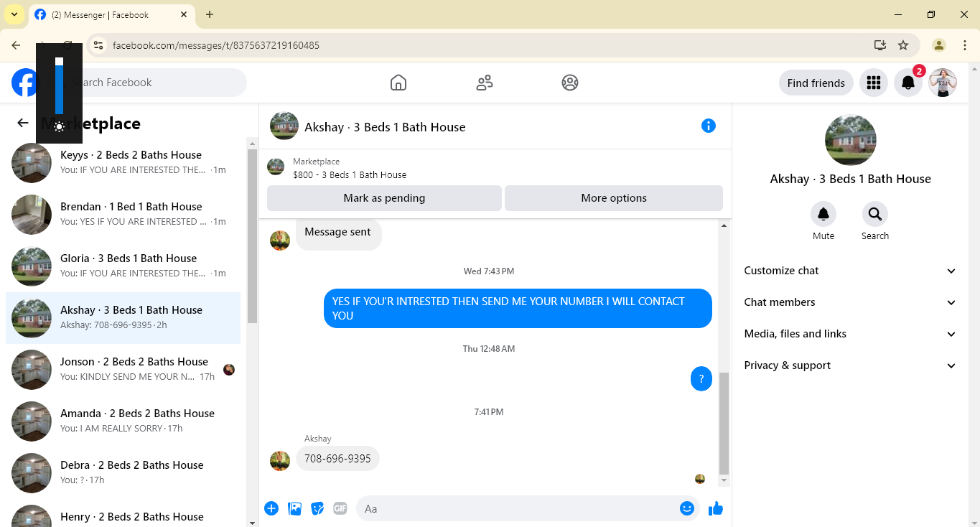The width and height of the screenshot is (980, 527).
Task: Open the Brendan 1 Bed 1 Bath House chat
Action: coord(123,215)
